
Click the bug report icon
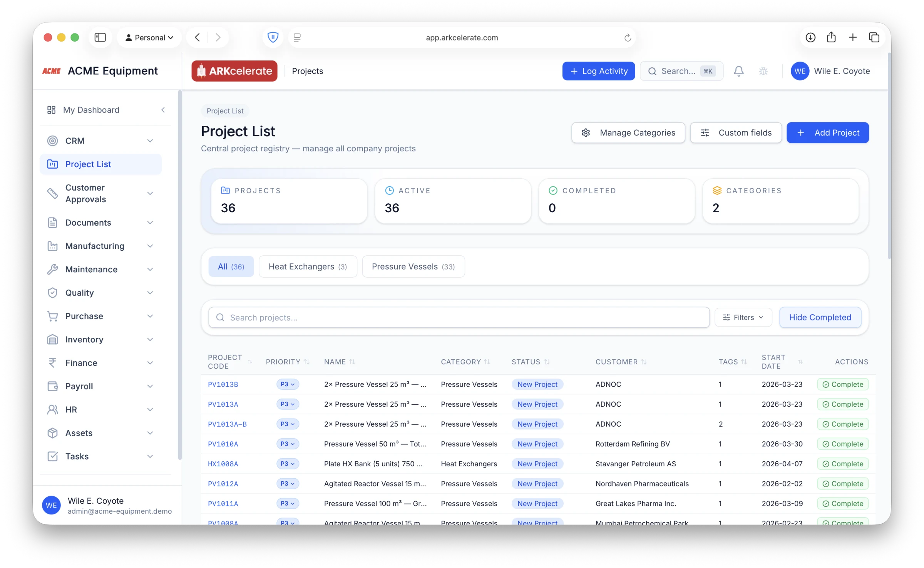(x=763, y=71)
